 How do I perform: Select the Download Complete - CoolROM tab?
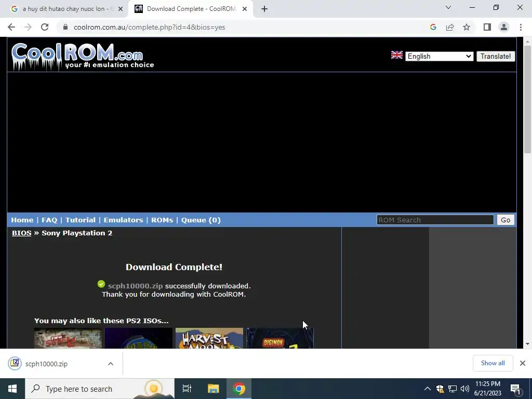(191, 9)
